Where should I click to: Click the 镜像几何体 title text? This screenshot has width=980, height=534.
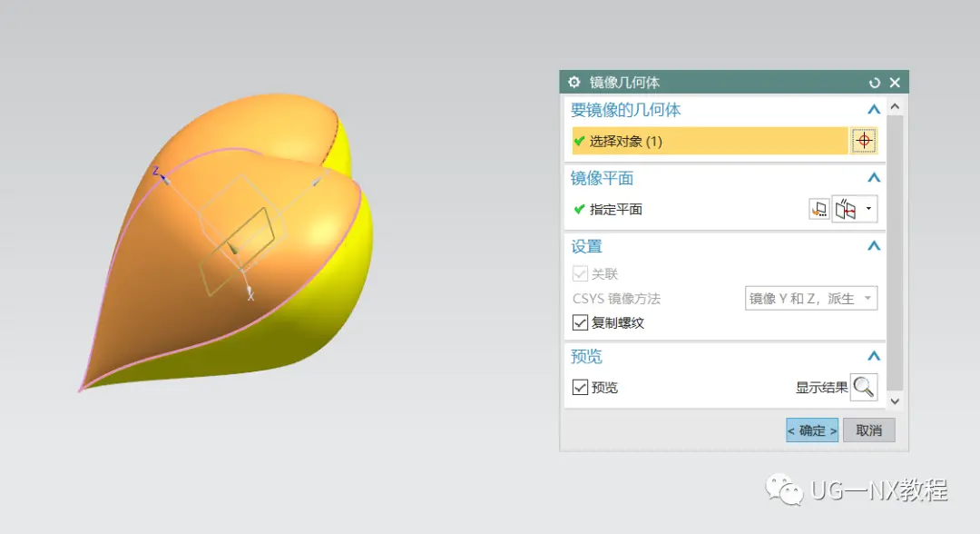click(x=624, y=83)
